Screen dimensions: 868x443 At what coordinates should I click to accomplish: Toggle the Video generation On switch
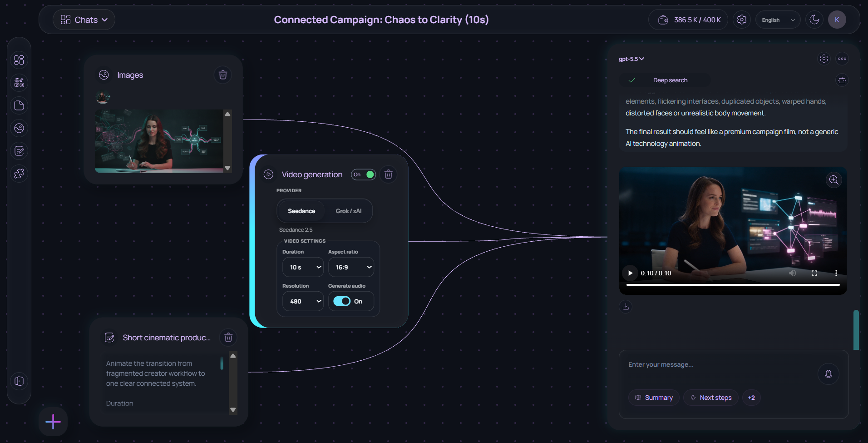(364, 174)
